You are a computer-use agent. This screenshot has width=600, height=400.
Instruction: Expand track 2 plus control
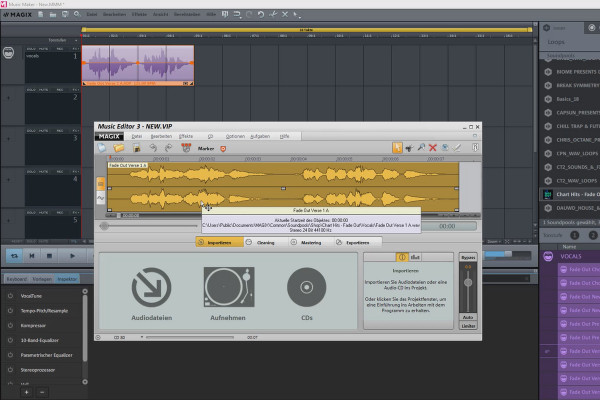point(8,98)
